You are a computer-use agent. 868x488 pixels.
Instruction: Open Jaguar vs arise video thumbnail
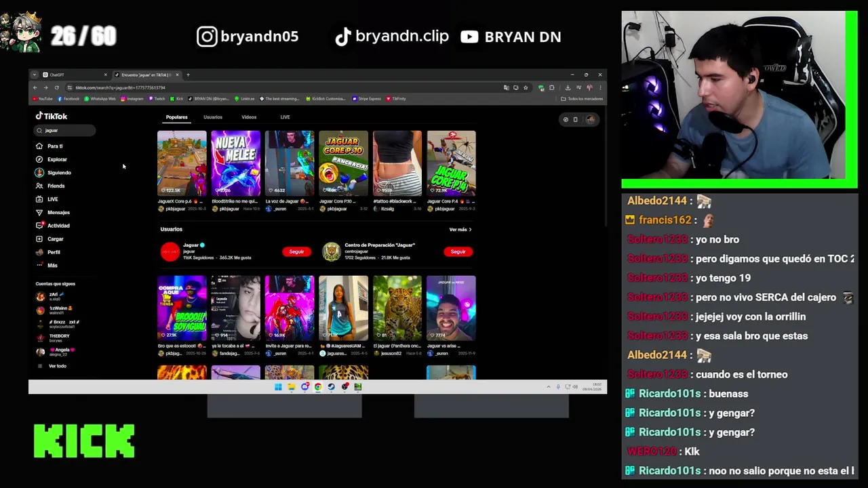451,308
